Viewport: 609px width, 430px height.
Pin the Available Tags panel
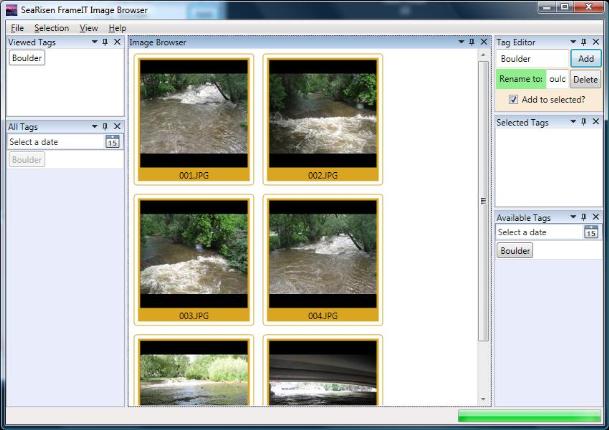[583, 217]
